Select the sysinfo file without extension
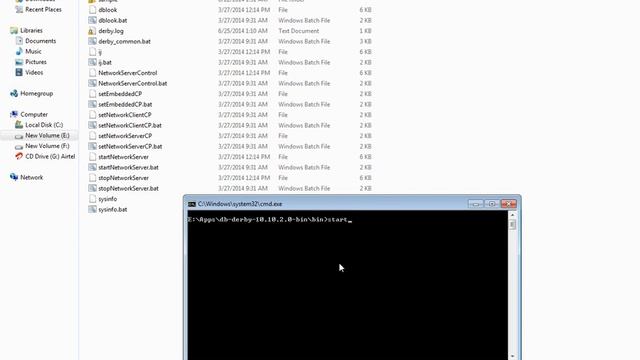 coord(108,199)
